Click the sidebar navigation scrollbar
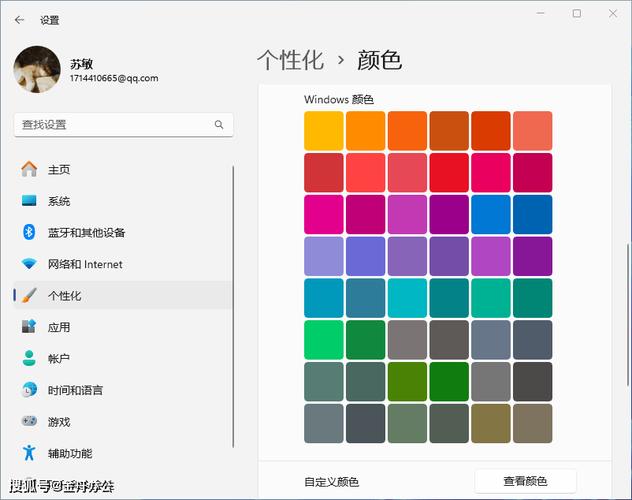632x500 pixels. point(233,306)
